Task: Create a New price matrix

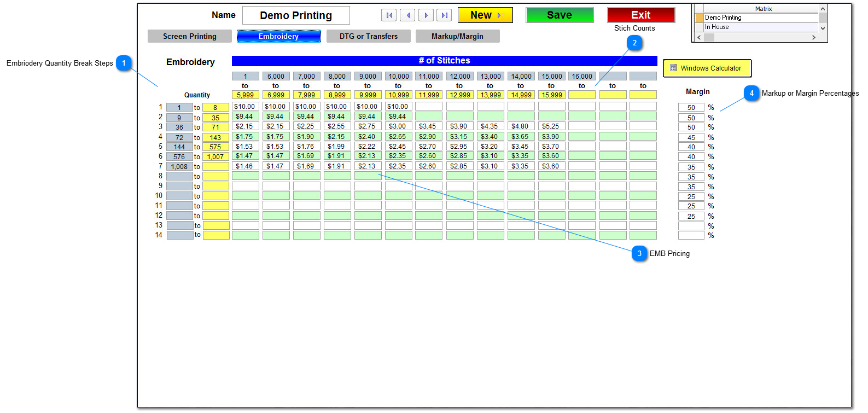Action: (485, 15)
